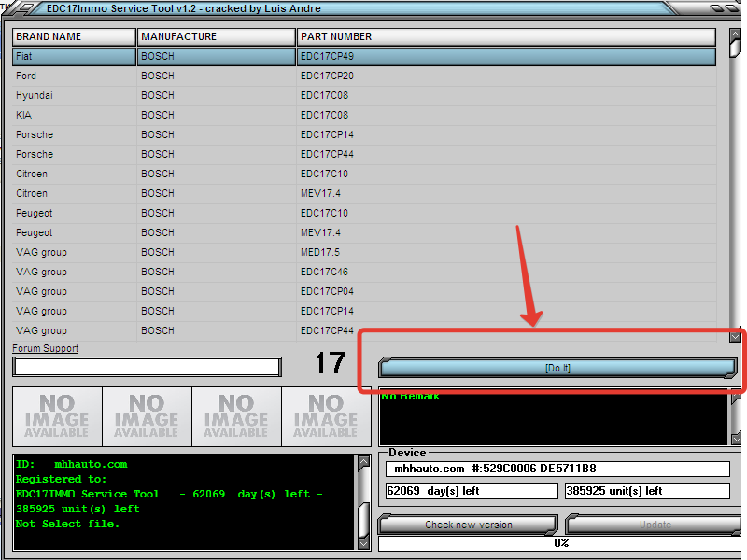
Task: Click the device ID field showing #:529C0006 DE5711B8
Action: point(557,469)
